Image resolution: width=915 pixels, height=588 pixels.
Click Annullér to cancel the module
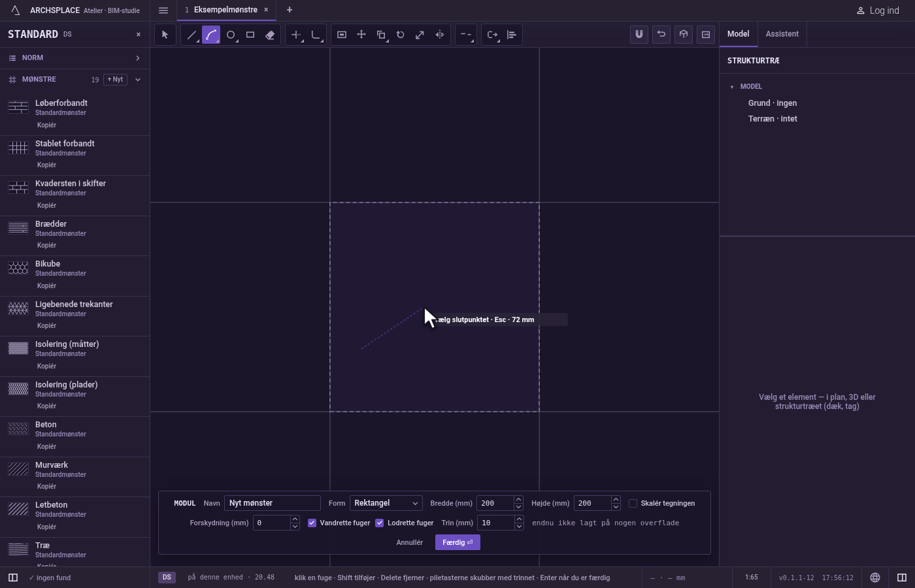tap(410, 542)
